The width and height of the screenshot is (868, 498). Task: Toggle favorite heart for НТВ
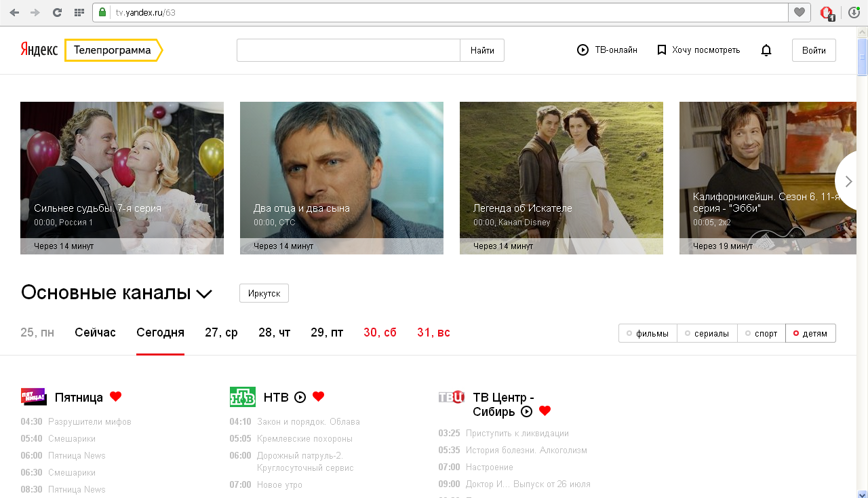[x=319, y=396]
